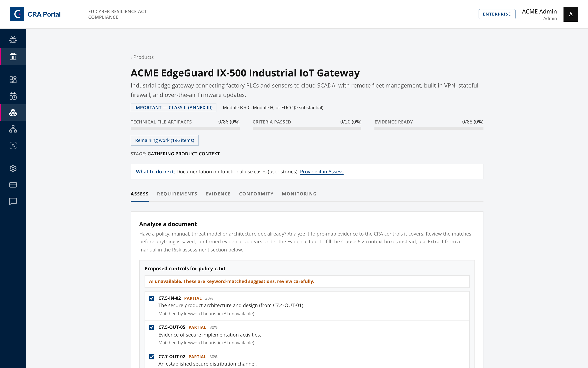588x368 pixels.
Task: Click the 0/88 (0%) evidence value
Action: point(473,122)
